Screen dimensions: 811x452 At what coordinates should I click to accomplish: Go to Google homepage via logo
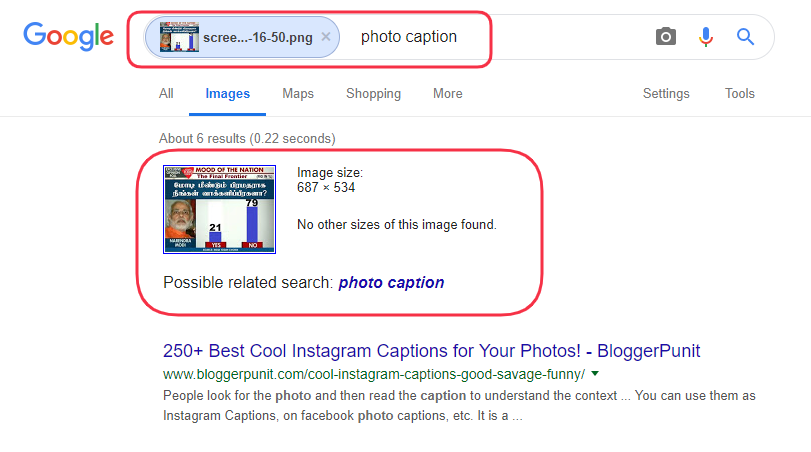click(x=68, y=36)
